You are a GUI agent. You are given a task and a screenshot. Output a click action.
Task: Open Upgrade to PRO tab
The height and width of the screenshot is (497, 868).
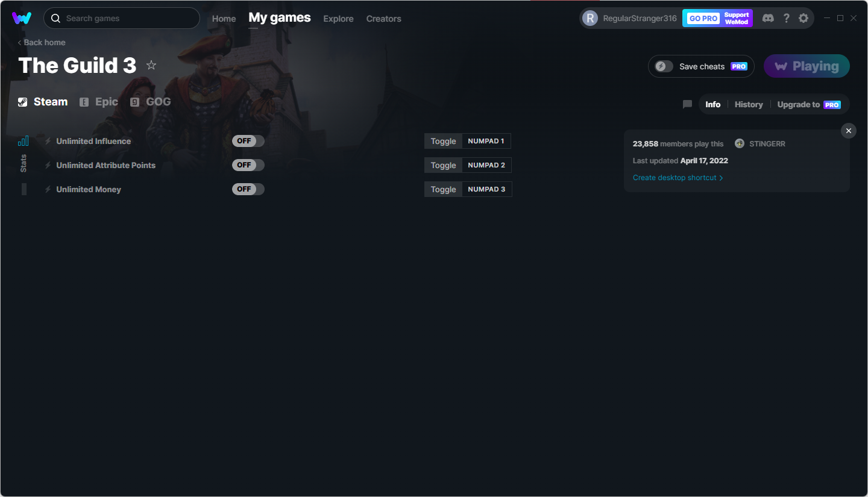click(x=809, y=104)
